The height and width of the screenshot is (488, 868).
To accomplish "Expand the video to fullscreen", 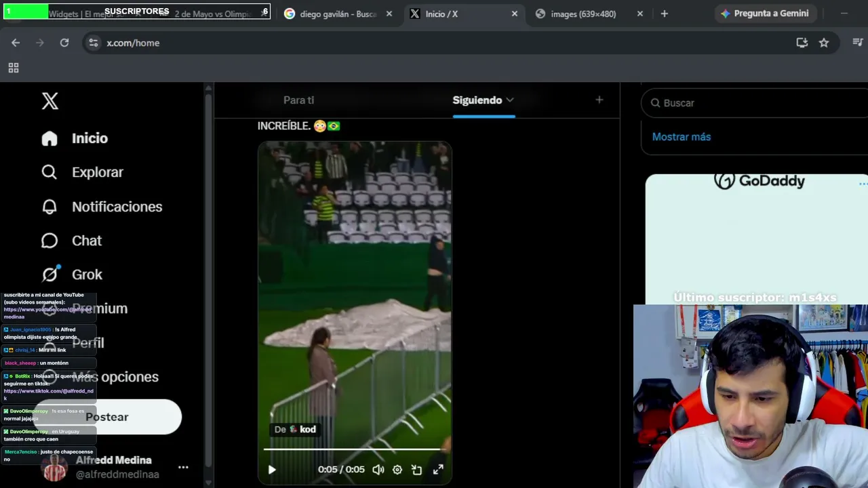I will point(438,470).
